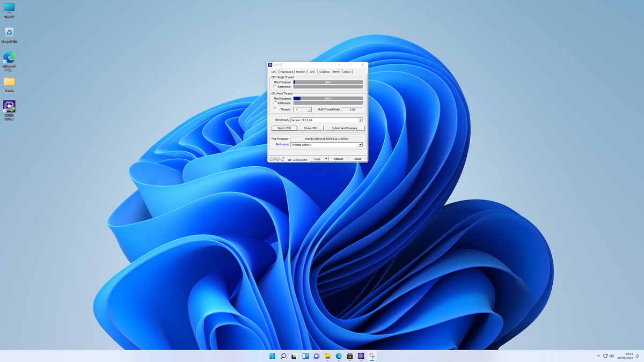Open Task View from the taskbar
This screenshot has width=644, height=362.
[x=294, y=356]
